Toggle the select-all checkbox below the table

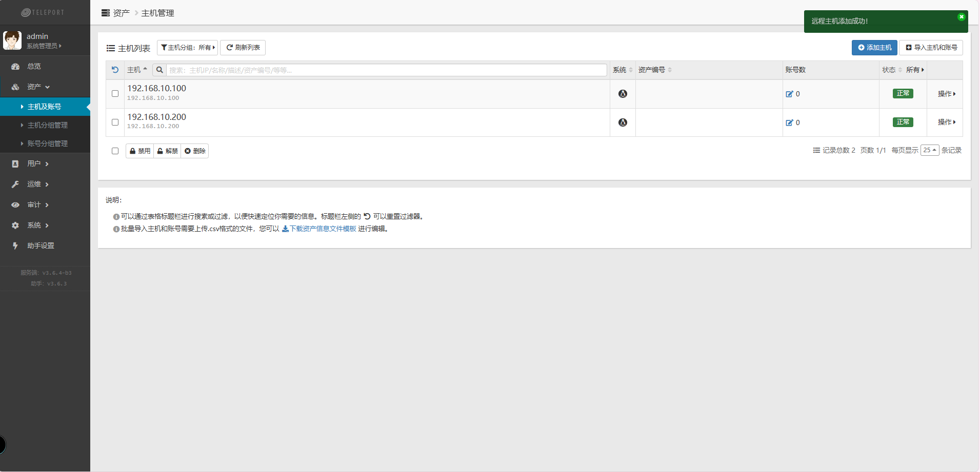(x=115, y=151)
